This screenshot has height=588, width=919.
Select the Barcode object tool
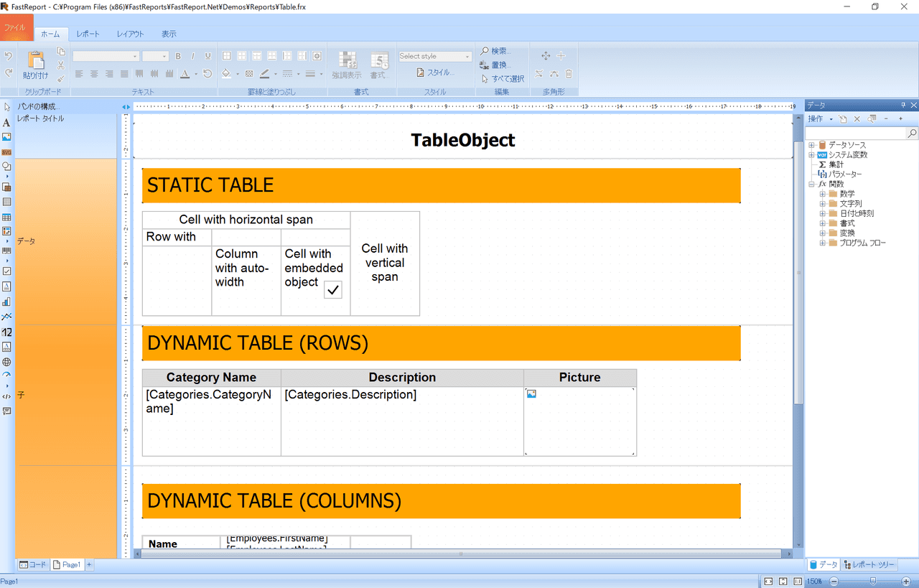(x=6, y=251)
